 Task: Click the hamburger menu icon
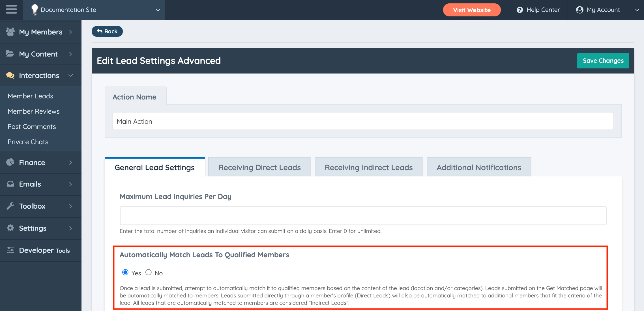11,10
